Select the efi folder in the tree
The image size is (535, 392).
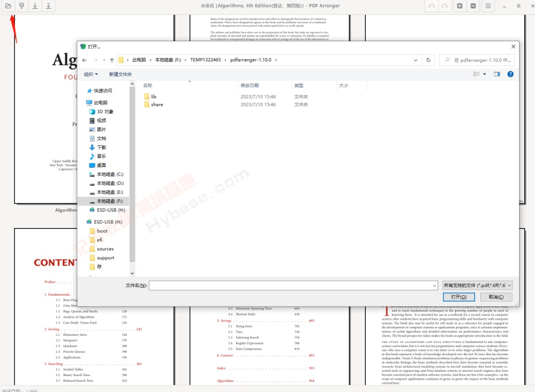pos(96,240)
